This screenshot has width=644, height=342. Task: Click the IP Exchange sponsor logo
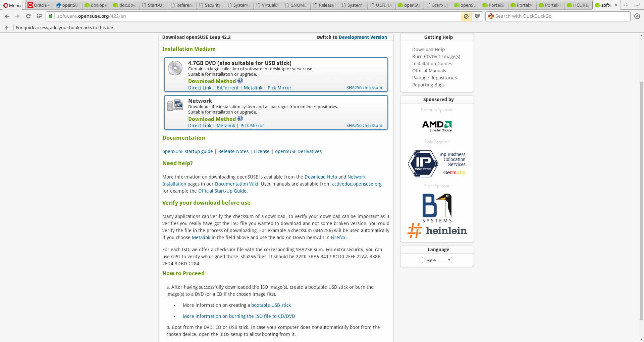[437, 164]
